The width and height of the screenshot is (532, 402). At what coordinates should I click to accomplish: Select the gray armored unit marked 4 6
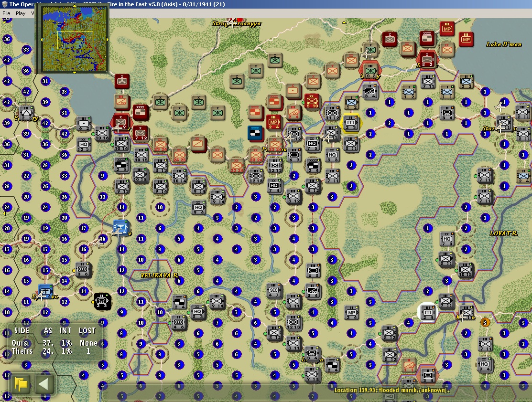click(179, 323)
